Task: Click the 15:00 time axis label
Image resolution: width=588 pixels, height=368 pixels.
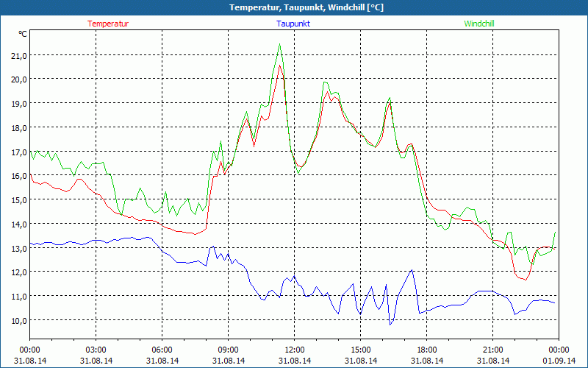Action: tap(360, 350)
